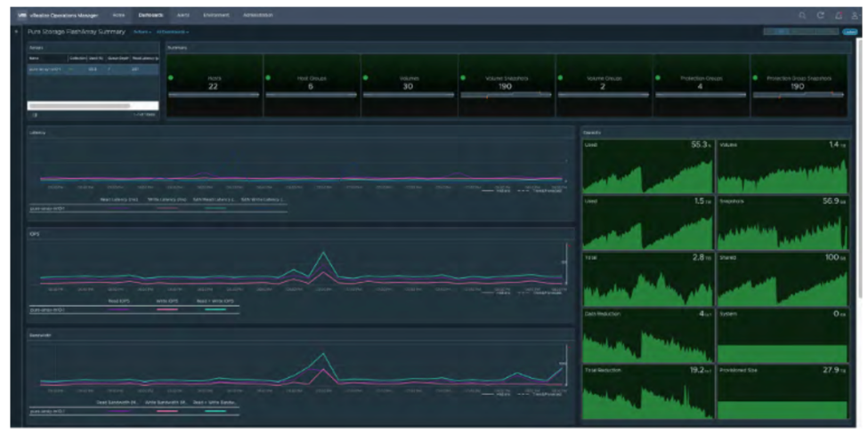Viewport: 868px width, 434px height.
Task: Open the System 0 capacity chart
Action: [783, 335]
